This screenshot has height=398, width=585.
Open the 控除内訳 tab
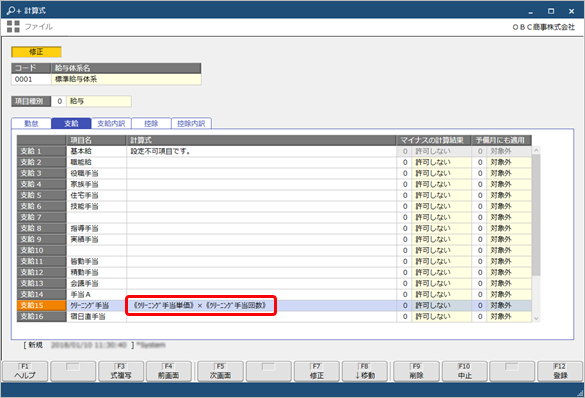tap(191, 123)
